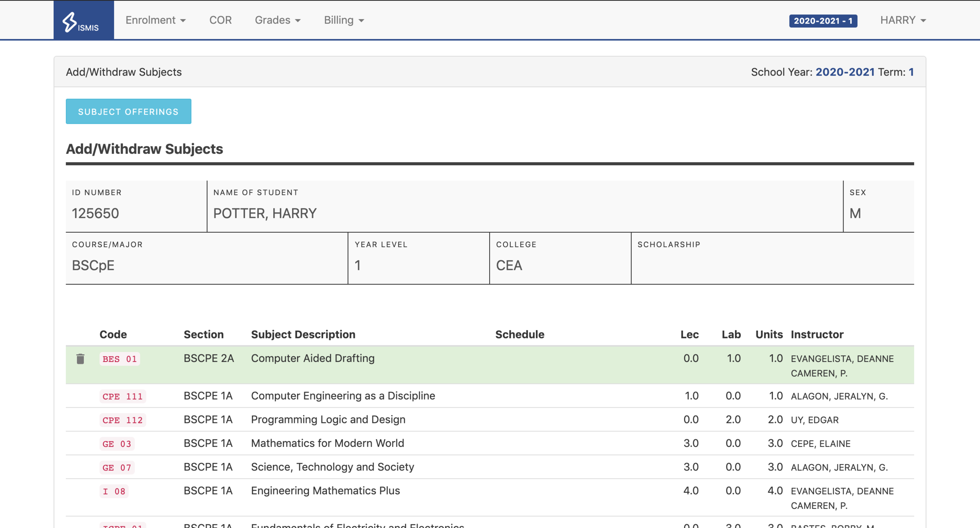Click school year 2020-2021 link in header
Image resolution: width=980 pixels, height=528 pixels.
click(x=845, y=72)
